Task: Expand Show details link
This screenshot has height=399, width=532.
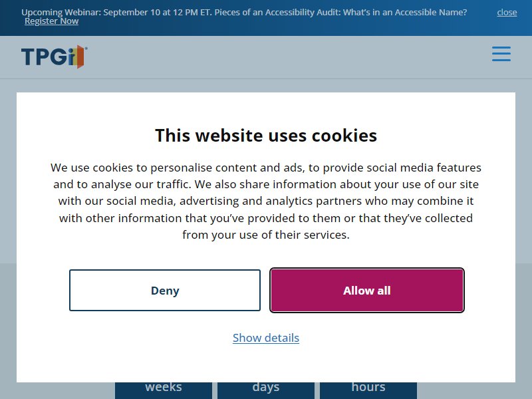Action: (265, 338)
